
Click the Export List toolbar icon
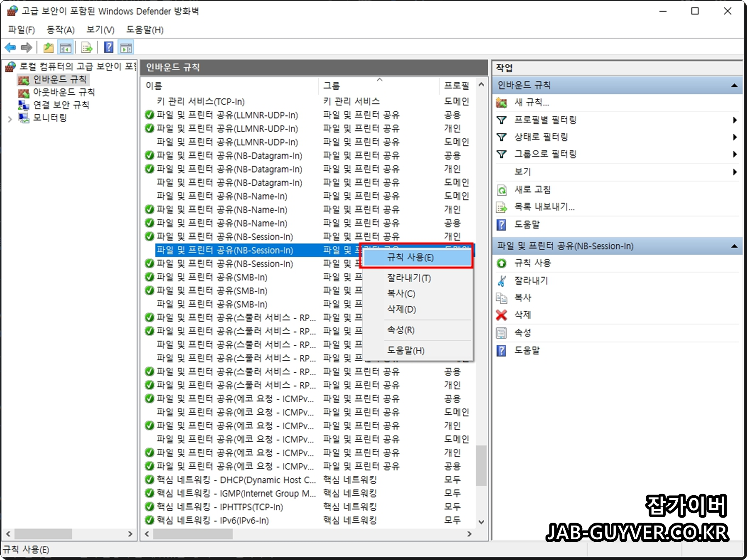click(x=87, y=48)
